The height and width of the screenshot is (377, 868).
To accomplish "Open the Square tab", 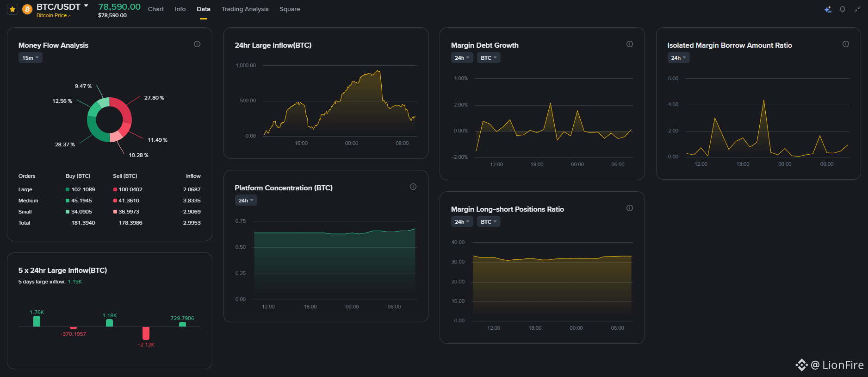I will 290,9.
